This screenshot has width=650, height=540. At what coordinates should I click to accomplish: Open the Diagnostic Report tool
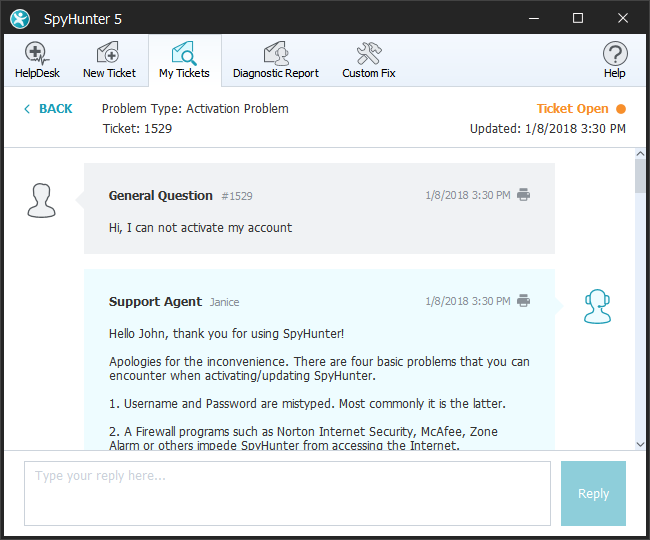click(276, 60)
